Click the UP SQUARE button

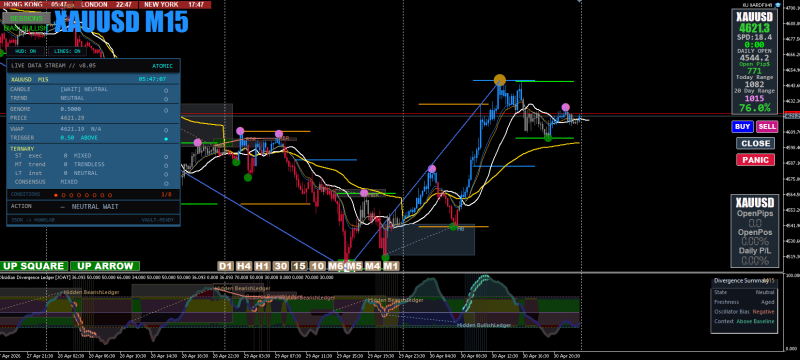34,266
